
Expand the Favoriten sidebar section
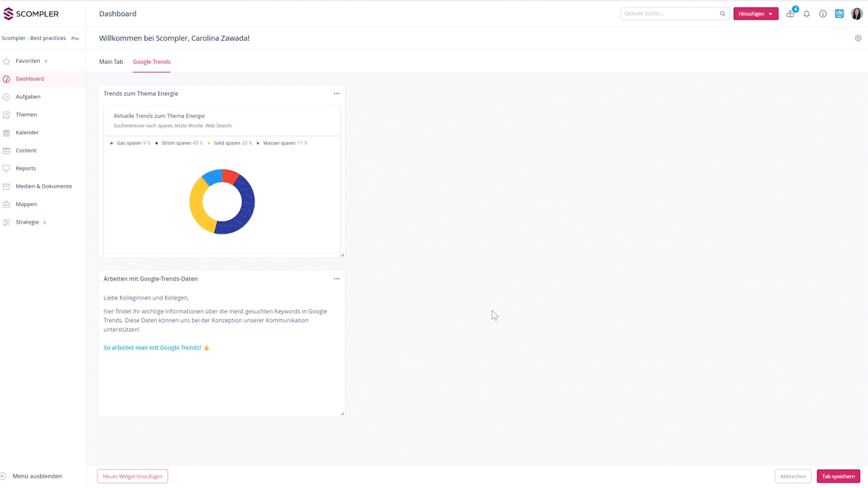(28, 61)
